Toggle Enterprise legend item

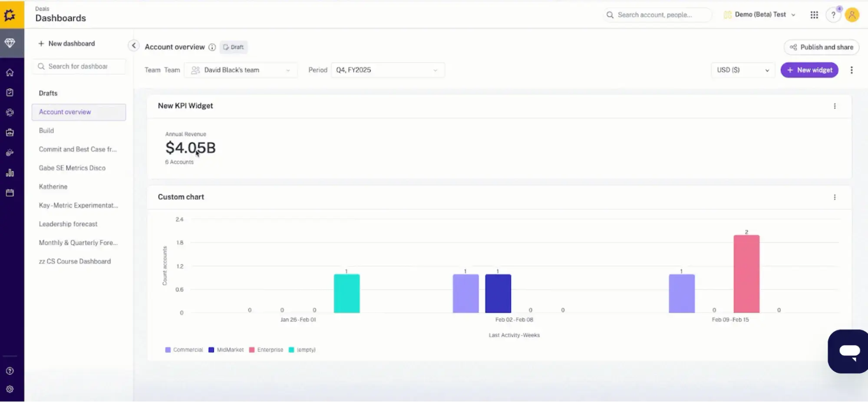(266, 350)
